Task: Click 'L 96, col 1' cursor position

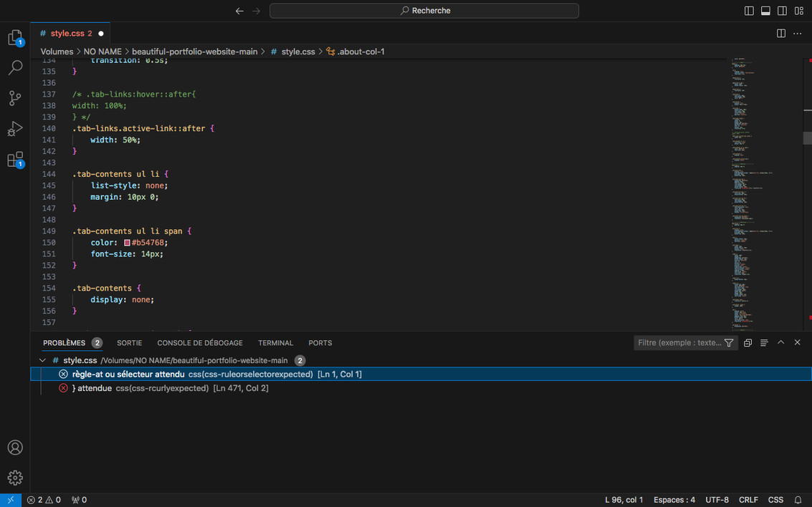Action: [624, 500]
